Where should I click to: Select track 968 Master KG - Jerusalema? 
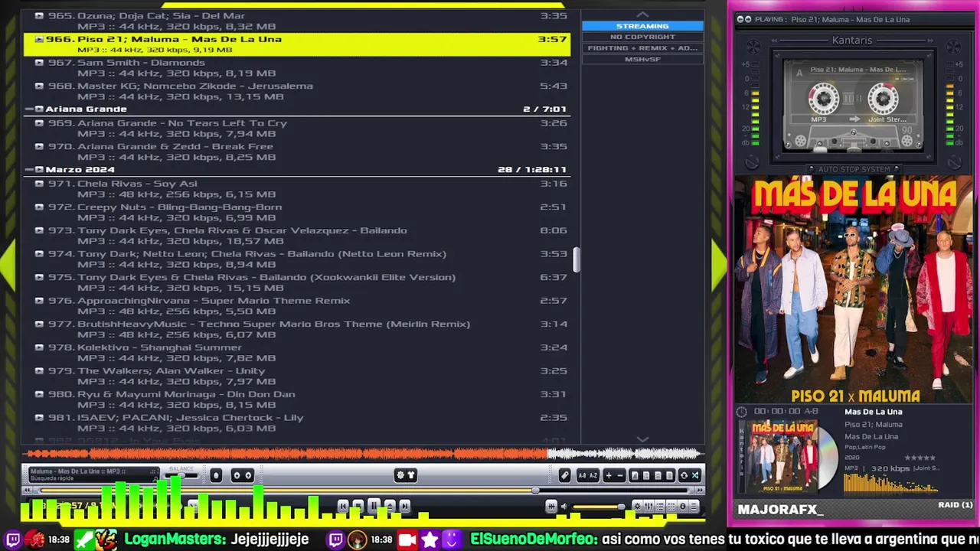(297, 91)
